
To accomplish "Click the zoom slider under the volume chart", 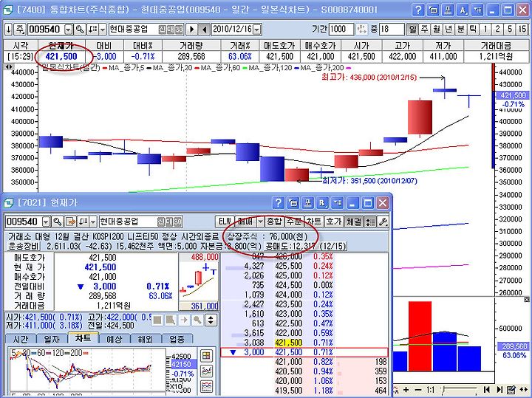I will tap(460, 390).
